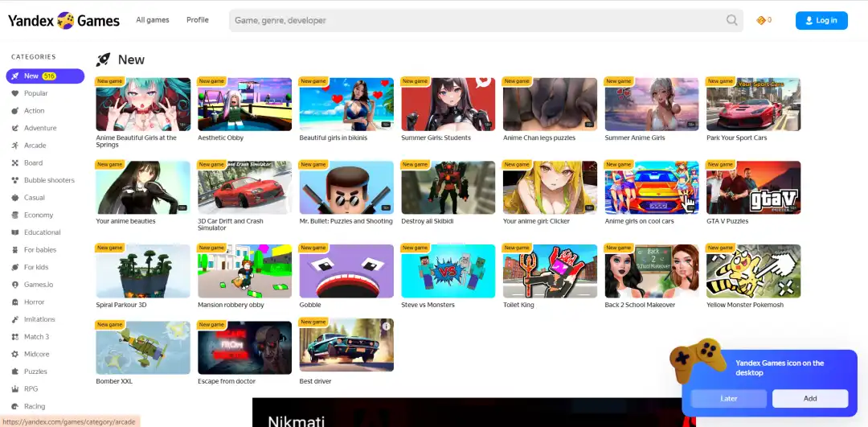Click the Imitations category icon

pyautogui.click(x=15, y=319)
